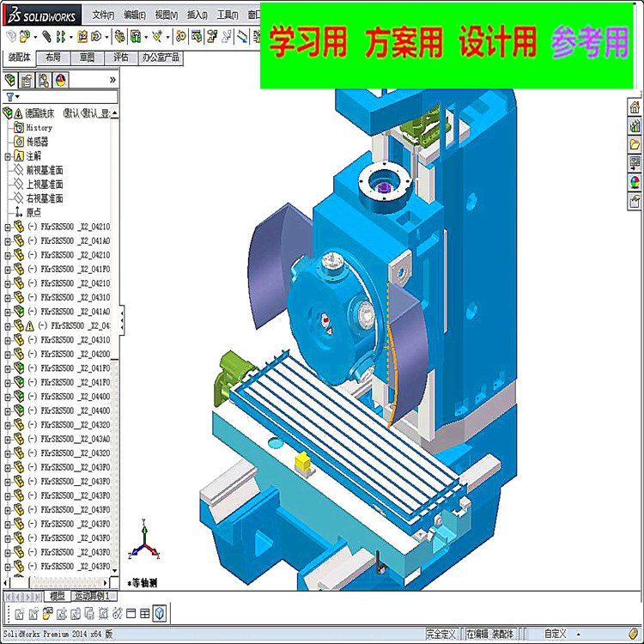
Task: Switch to the 布局 tab
Action: [53, 58]
